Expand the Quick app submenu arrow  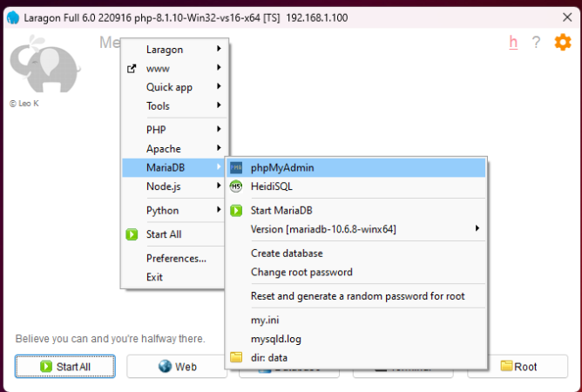pyautogui.click(x=219, y=86)
